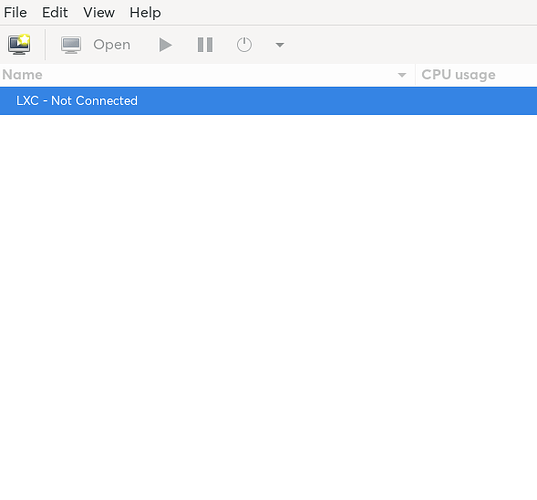Open the View menu
This screenshot has height=500, width=537.
(x=99, y=13)
